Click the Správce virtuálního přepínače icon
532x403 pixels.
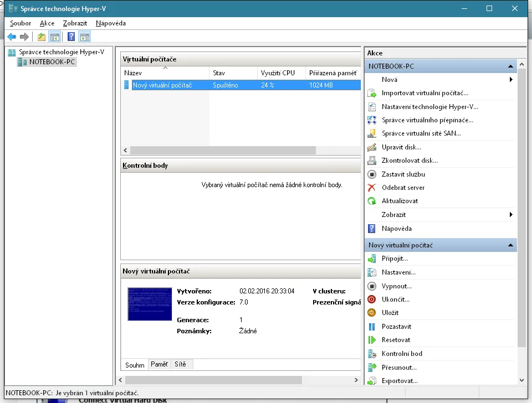pyautogui.click(x=372, y=120)
